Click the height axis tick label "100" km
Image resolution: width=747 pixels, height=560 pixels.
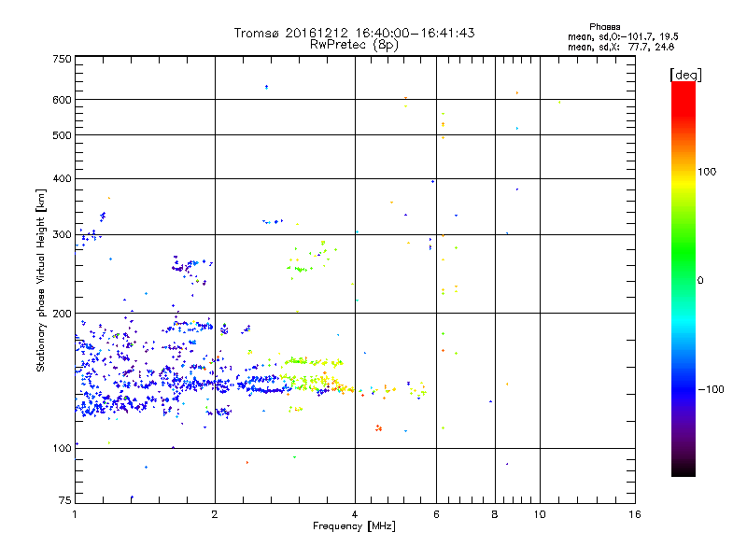(x=63, y=448)
